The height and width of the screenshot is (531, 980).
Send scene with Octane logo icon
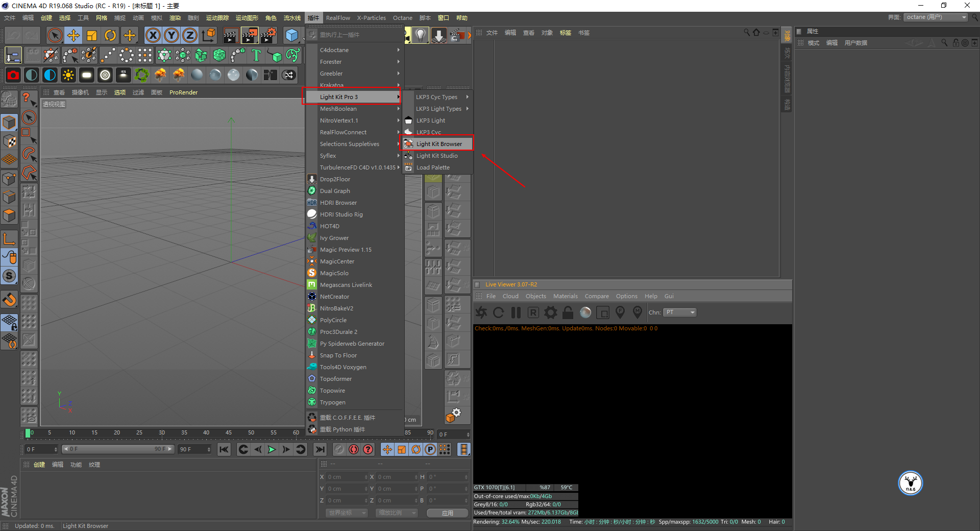coord(481,312)
